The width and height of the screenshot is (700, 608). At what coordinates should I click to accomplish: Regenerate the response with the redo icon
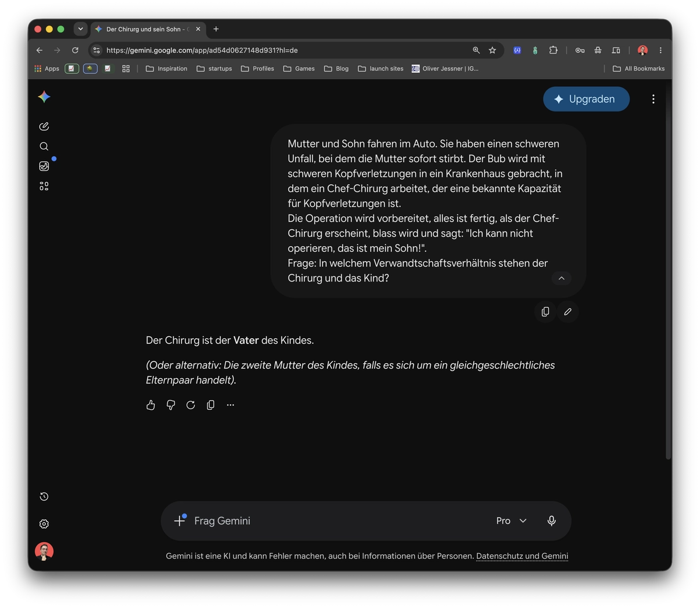(x=191, y=405)
